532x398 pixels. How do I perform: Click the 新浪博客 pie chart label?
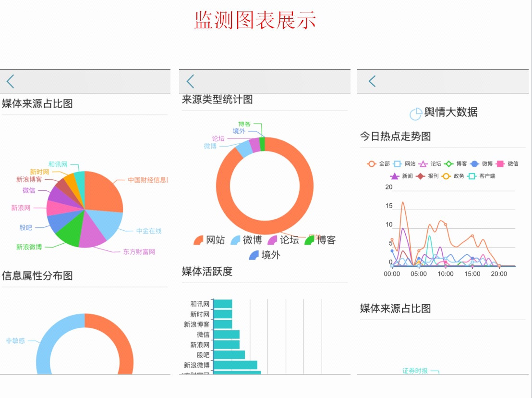(x=29, y=179)
